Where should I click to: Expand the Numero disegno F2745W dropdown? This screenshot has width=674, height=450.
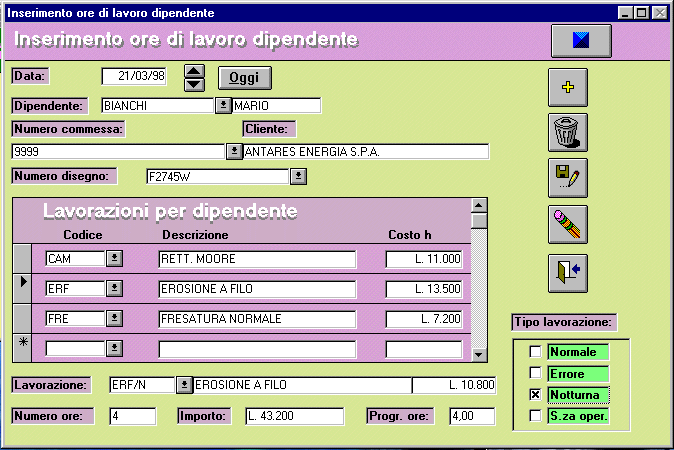(x=298, y=177)
